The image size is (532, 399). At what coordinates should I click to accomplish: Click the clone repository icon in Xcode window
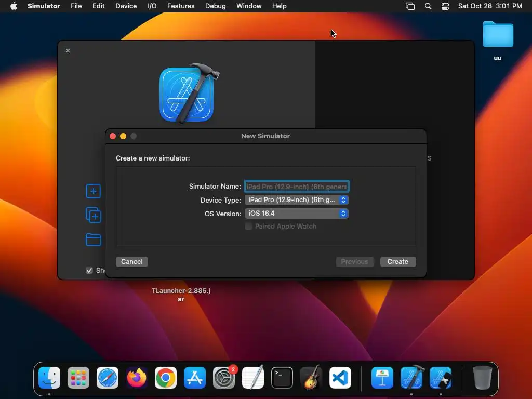pos(94,216)
